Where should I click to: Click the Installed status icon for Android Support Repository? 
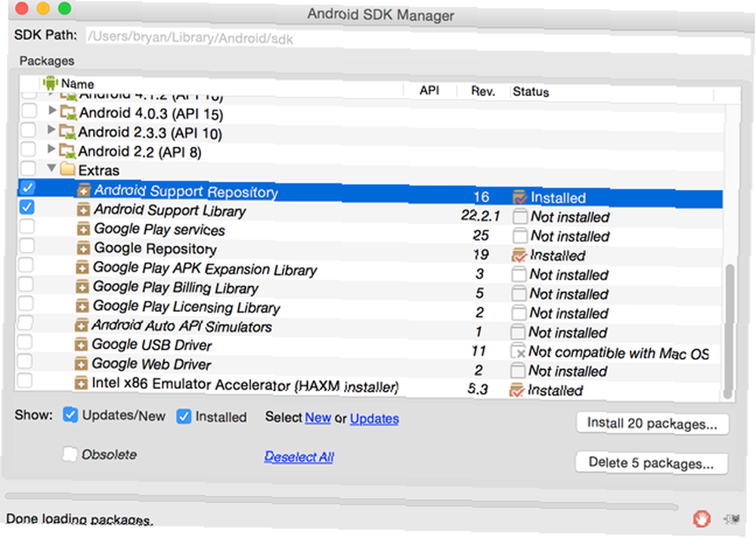(x=520, y=197)
